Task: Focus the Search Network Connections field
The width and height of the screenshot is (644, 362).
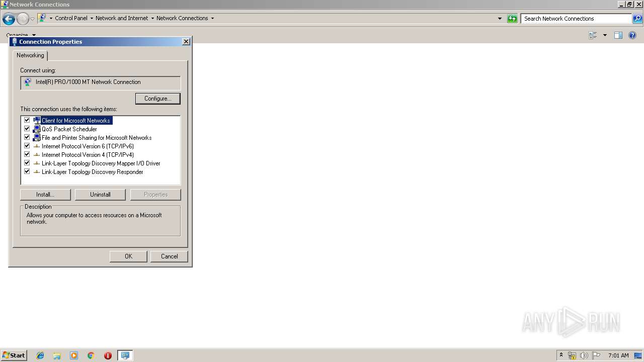Action: click(577, 19)
